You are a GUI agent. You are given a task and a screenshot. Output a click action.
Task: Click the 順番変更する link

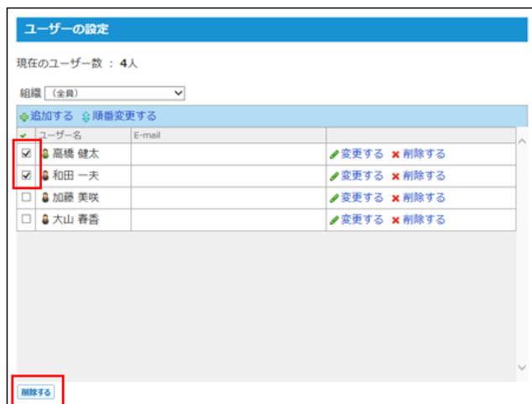click(124, 116)
